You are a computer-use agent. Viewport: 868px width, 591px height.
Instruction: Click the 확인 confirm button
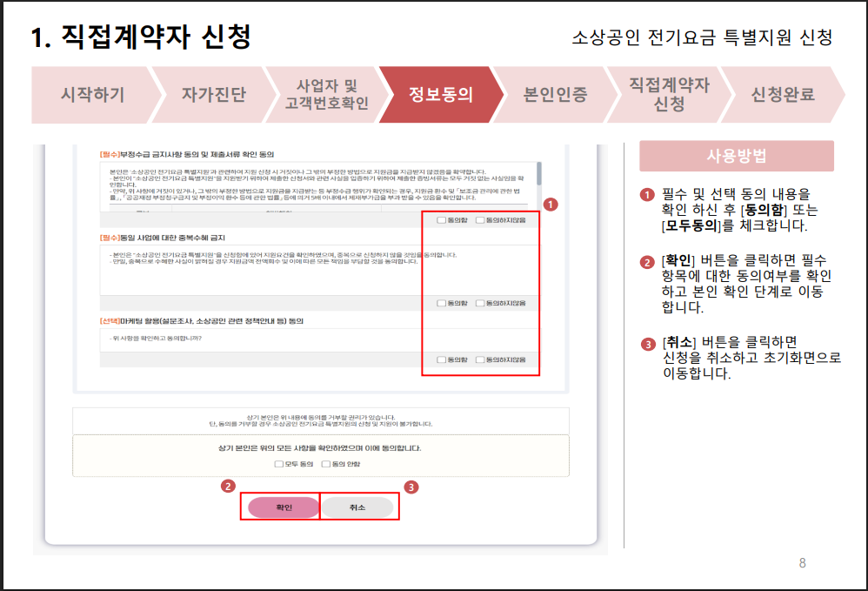(284, 506)
